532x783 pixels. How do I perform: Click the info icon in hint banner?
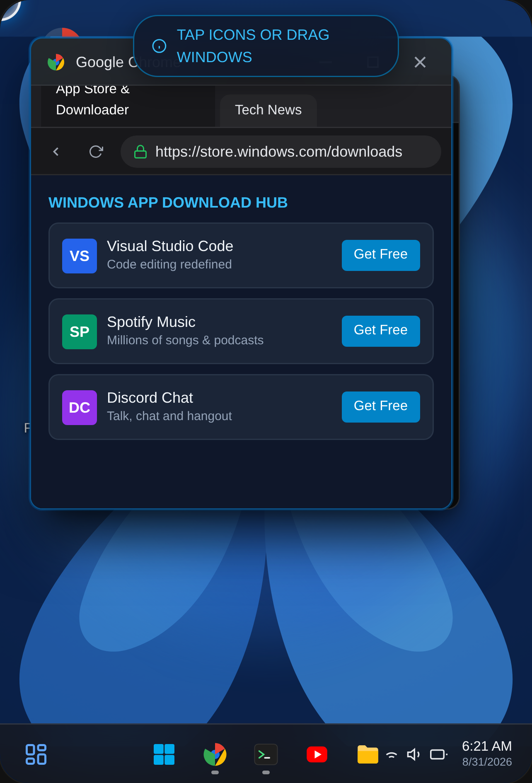coord(160,46)
